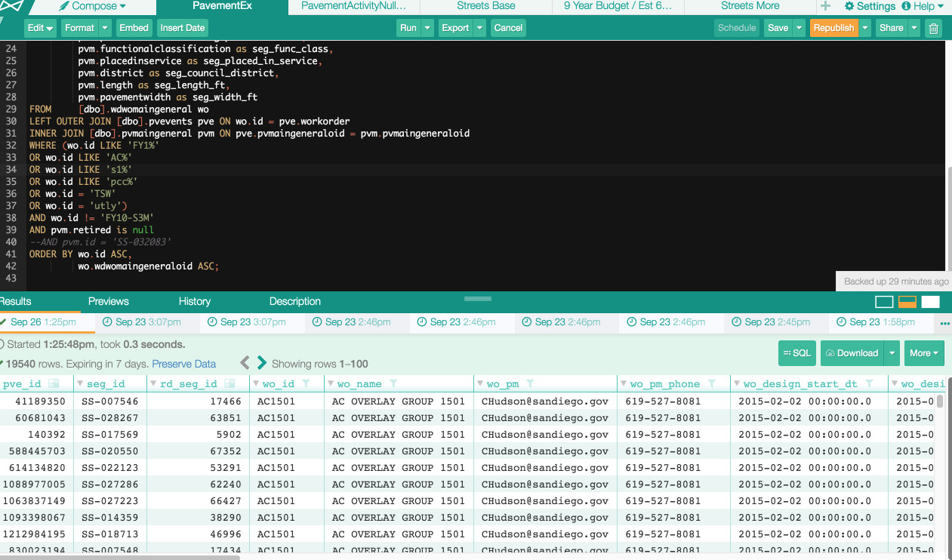Switch to the Streets More tab

pos(749,7)
